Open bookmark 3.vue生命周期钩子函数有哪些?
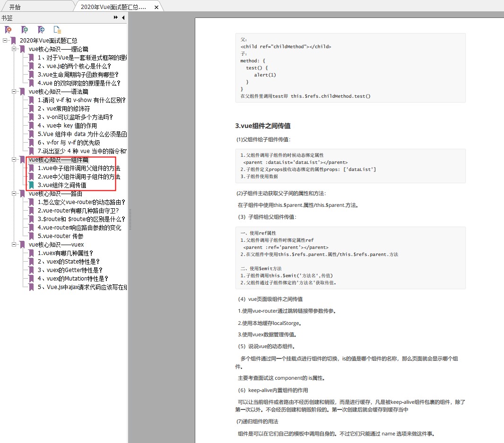The width and height of the screenshot is (504, 443). click(x=78, y=75)
